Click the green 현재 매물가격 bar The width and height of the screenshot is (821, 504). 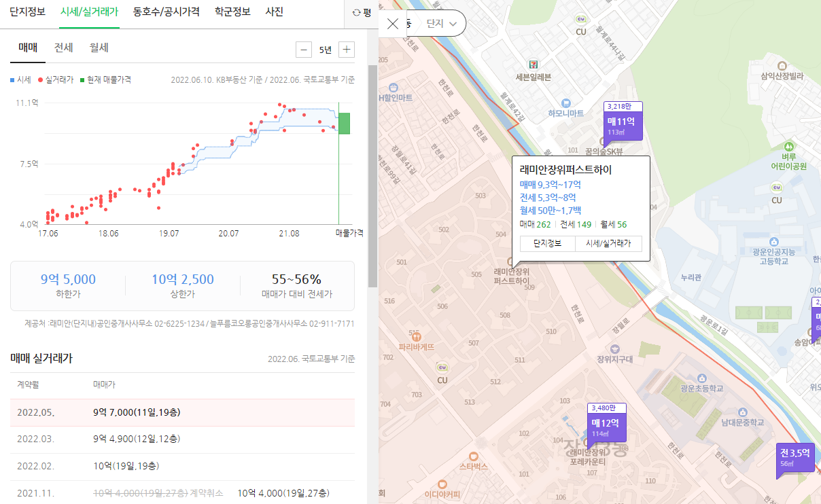coord(344,123)
